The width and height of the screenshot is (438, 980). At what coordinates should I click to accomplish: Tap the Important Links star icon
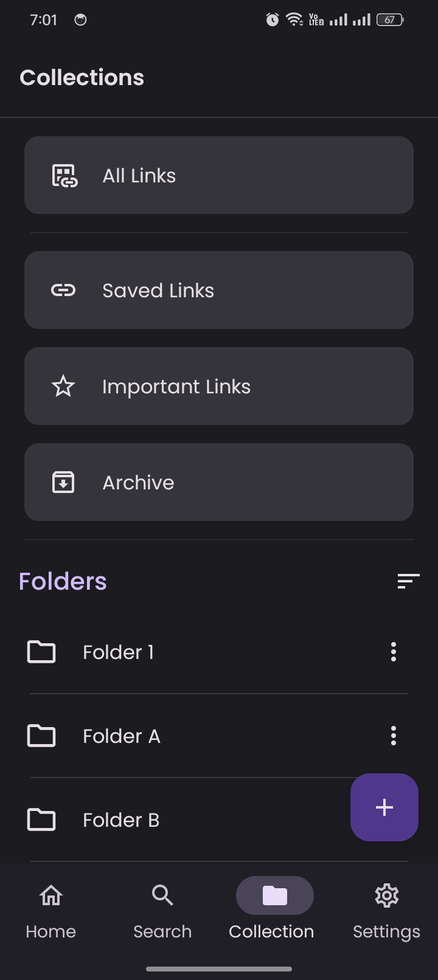point(63,387)
